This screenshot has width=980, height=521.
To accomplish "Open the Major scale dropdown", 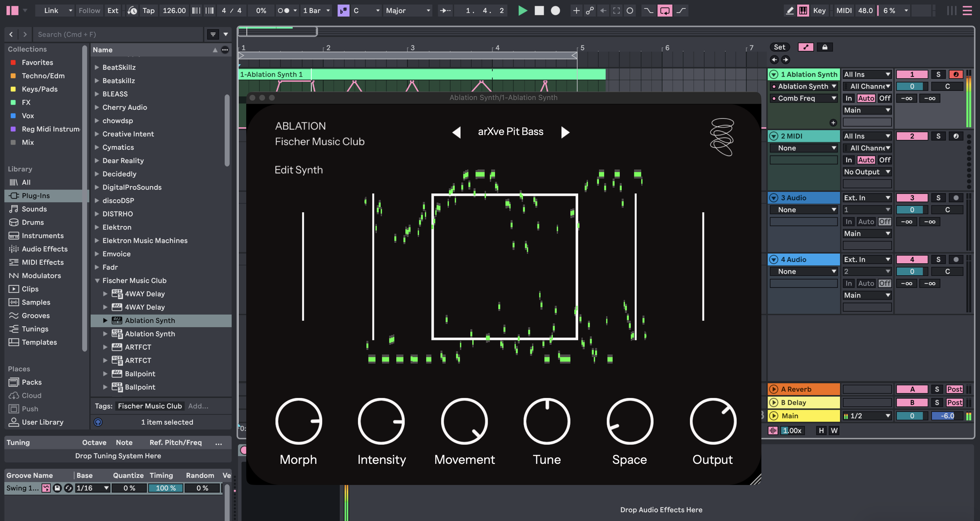I will (x=408, y=11).
